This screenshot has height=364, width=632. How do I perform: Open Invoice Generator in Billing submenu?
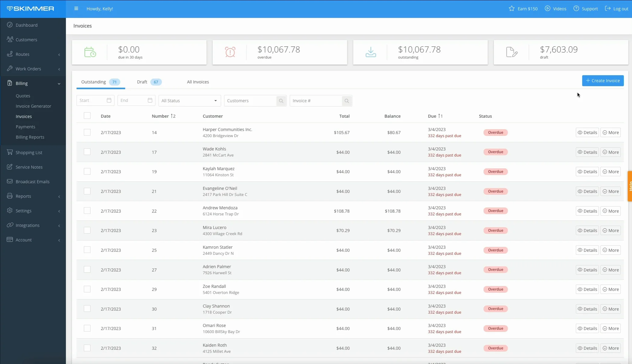pyautogui.click(x=33, y=106)
